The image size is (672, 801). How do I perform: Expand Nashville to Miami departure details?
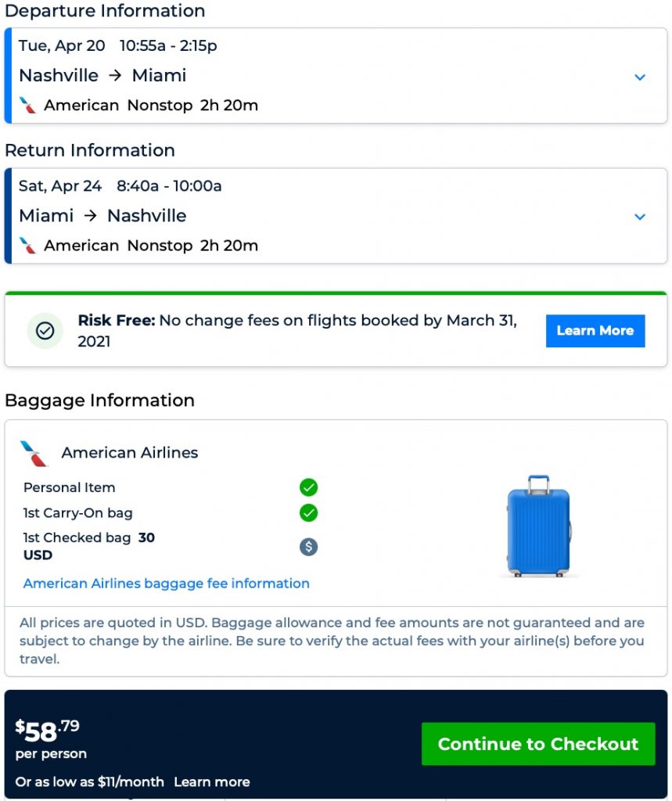pos(640,77)
